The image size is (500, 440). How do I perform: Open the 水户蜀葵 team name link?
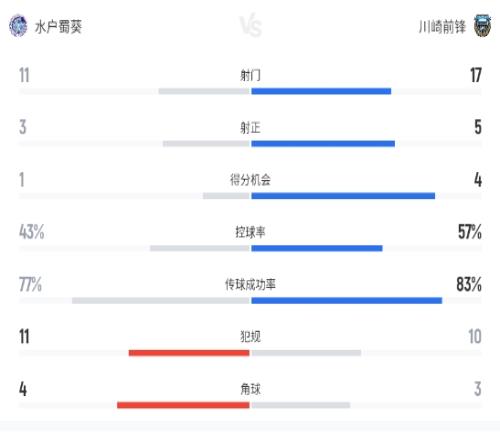(58, 26)
